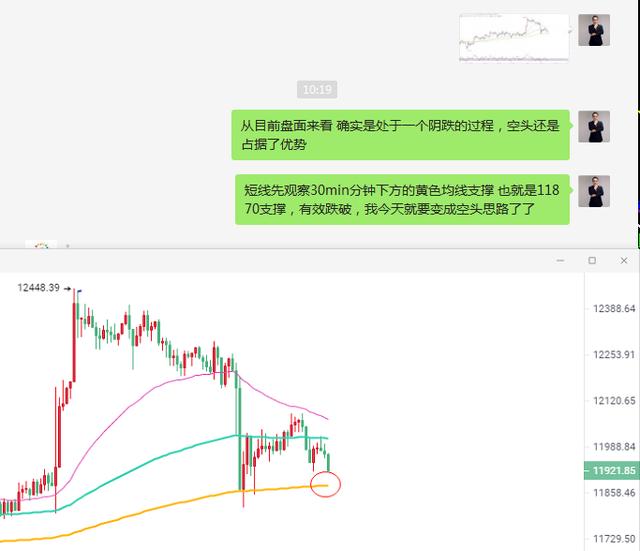Click the avatar next to the 短线先观察30min message

(x=594, y=191)
